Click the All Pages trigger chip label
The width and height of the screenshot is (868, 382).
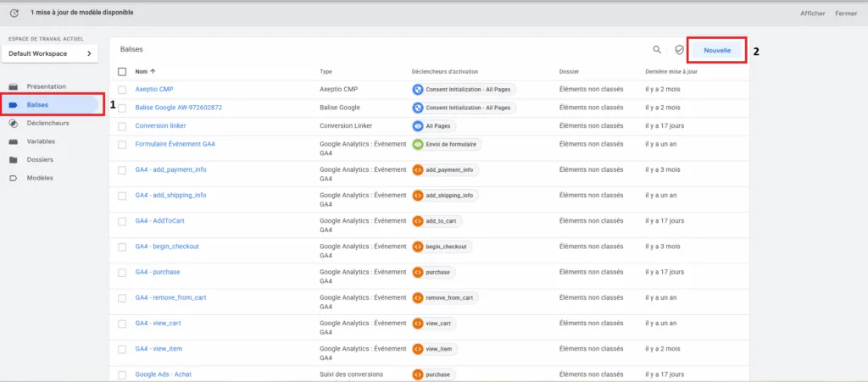[x=438, y=126]
